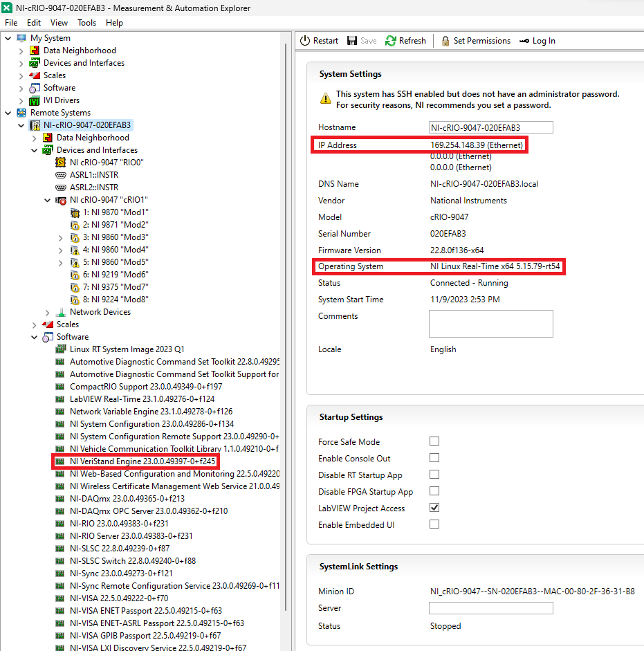Click the NI 9870 "Mod1" module icon
This screenshot has height=651, width=644.
75,213
